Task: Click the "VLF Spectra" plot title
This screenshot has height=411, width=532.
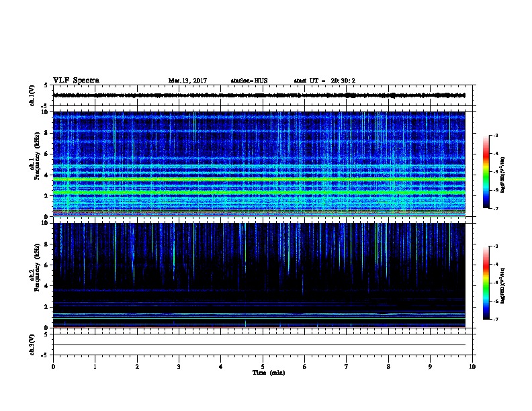Action: (76, 81)
